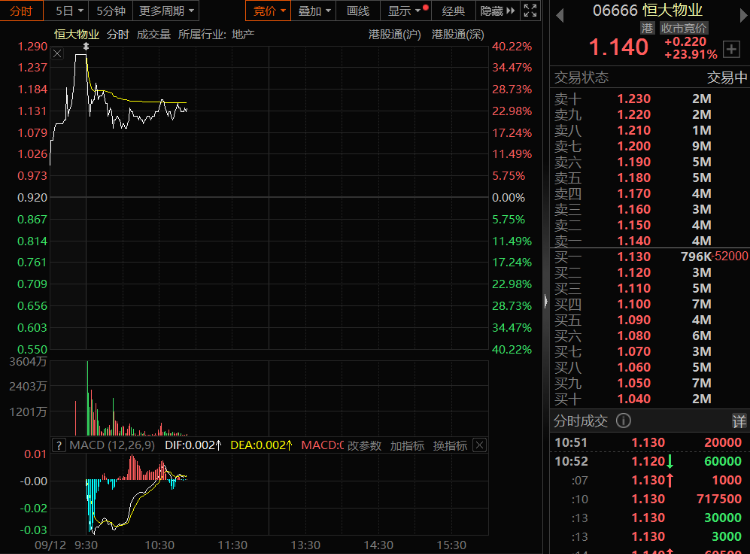Open the 竞价 dropdown
This screenshot has height=554, width=750.
pos(268,11)
